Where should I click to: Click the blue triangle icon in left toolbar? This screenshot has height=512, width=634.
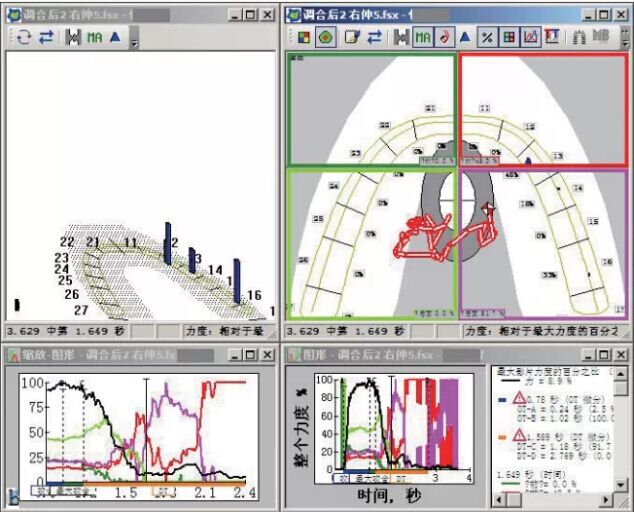116,37
